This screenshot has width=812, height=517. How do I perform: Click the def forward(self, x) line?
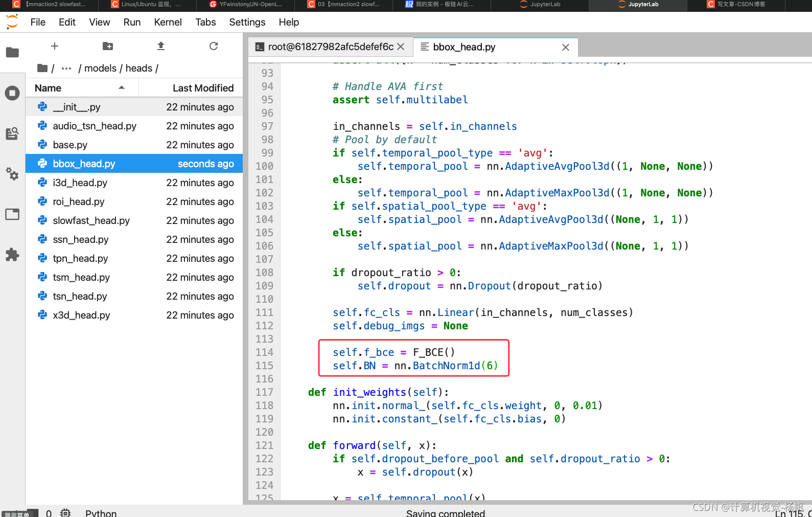tap(372, 445)
